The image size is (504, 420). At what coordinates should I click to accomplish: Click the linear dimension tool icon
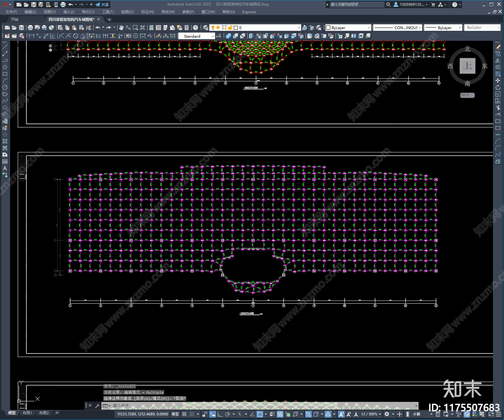[x=31, y=36]
